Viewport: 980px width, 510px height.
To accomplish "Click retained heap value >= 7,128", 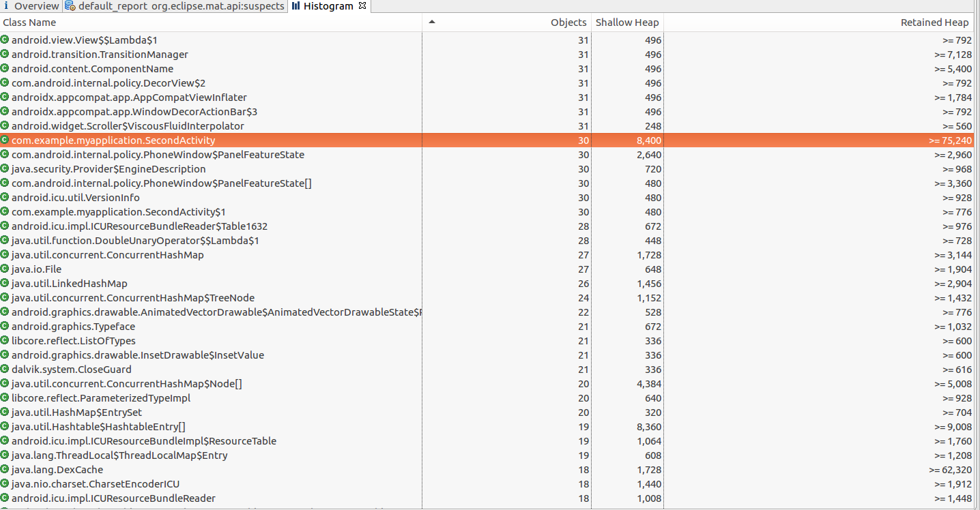I will pyautogui.click(x=953, y=55).
